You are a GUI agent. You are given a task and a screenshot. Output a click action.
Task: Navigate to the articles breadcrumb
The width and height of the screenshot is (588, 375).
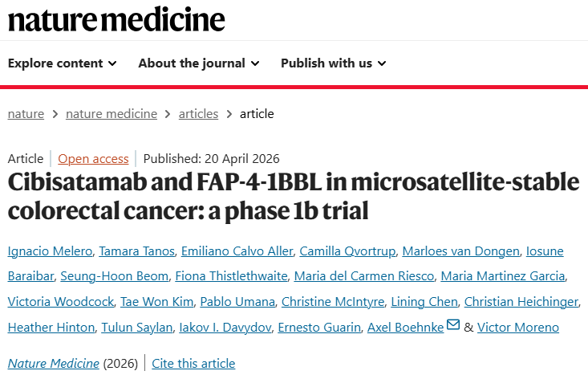[198, 114]
